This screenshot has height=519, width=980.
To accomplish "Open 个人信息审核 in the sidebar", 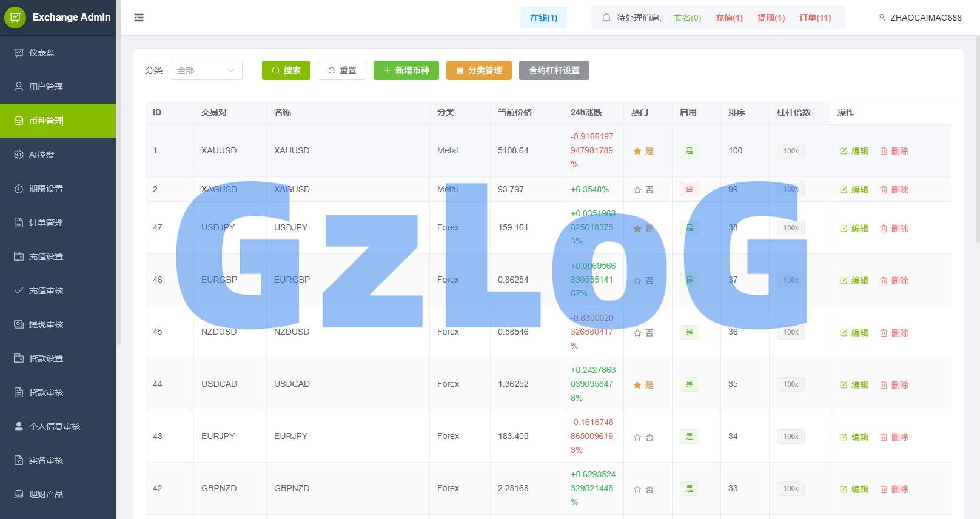I will pos(58,426).
